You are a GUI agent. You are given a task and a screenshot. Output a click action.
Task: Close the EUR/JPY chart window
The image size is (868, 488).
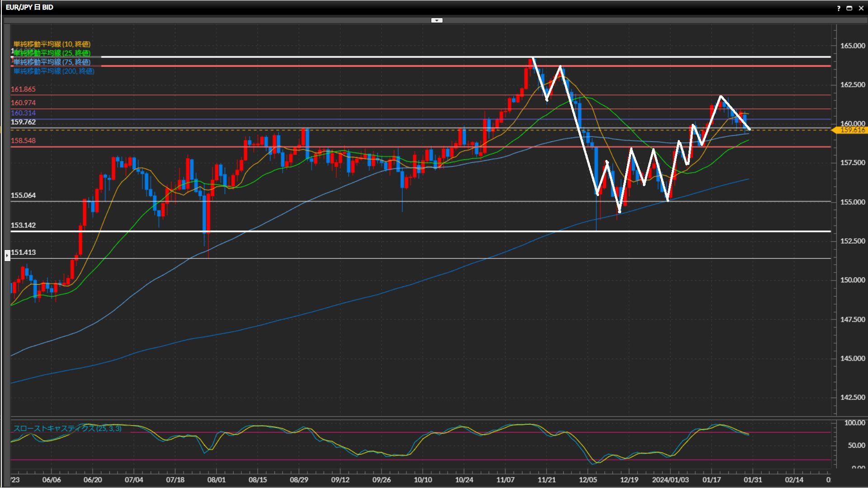pos(861,8)
